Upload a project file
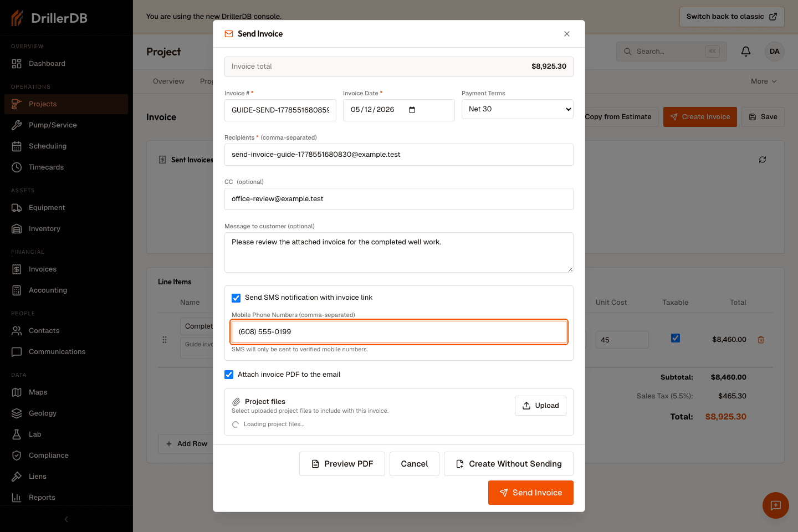The width and height of the screenshot is (798, 532). 540,406
